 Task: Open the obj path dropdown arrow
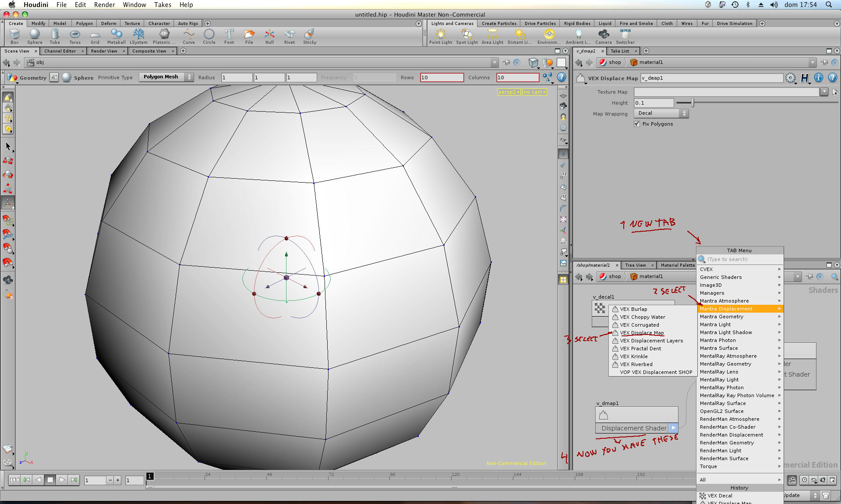pyautogui.click(x=495, y=63)
